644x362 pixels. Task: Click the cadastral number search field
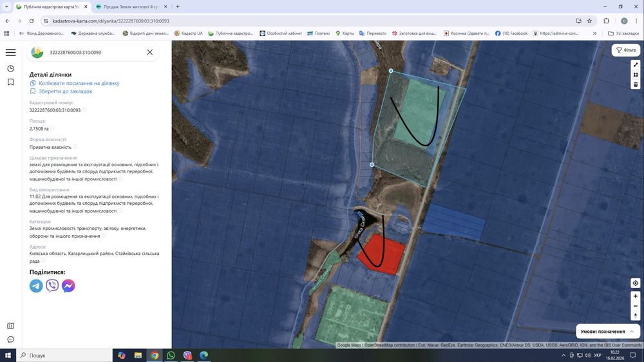(93, 52)
